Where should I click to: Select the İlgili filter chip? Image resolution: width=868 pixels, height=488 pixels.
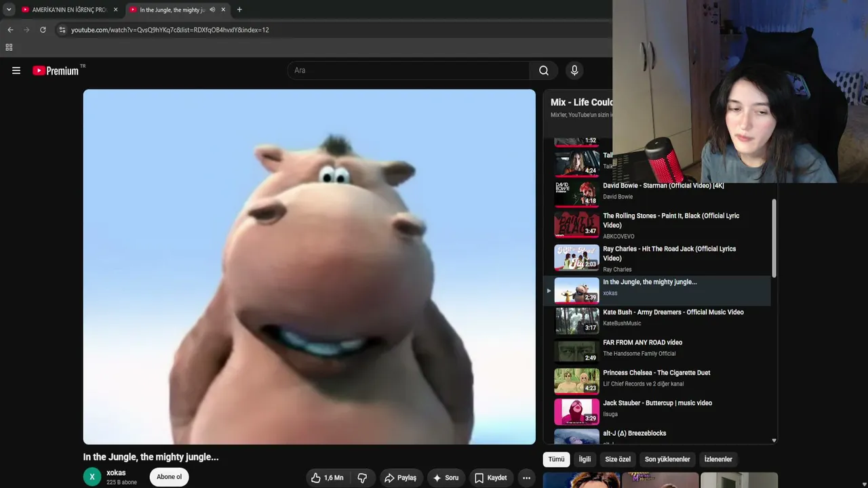pyautogui.click(x=585, y=460)
